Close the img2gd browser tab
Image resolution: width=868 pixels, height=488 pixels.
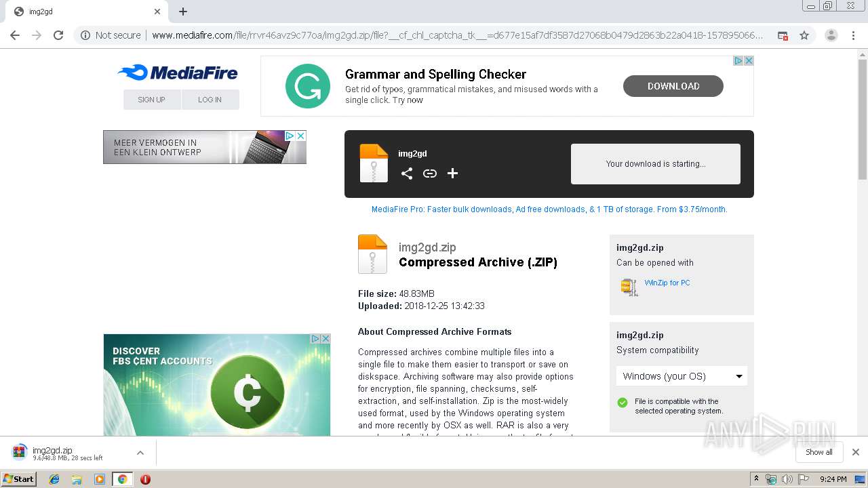(157, 12)
